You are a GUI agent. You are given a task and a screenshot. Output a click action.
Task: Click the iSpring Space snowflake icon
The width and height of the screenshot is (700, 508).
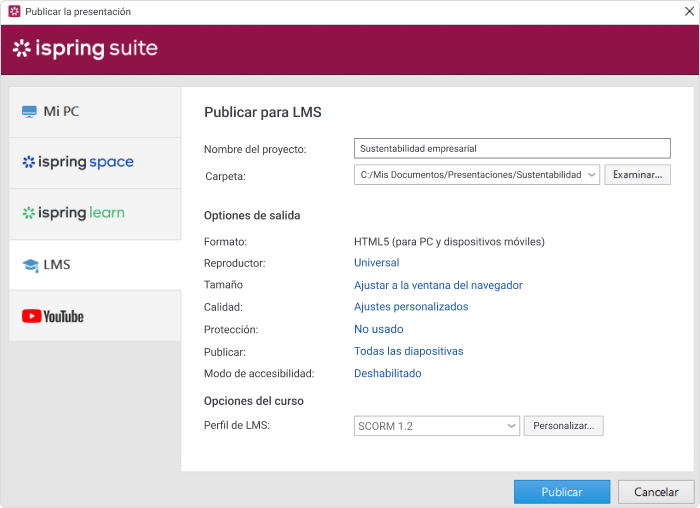(x=29, y=162)
